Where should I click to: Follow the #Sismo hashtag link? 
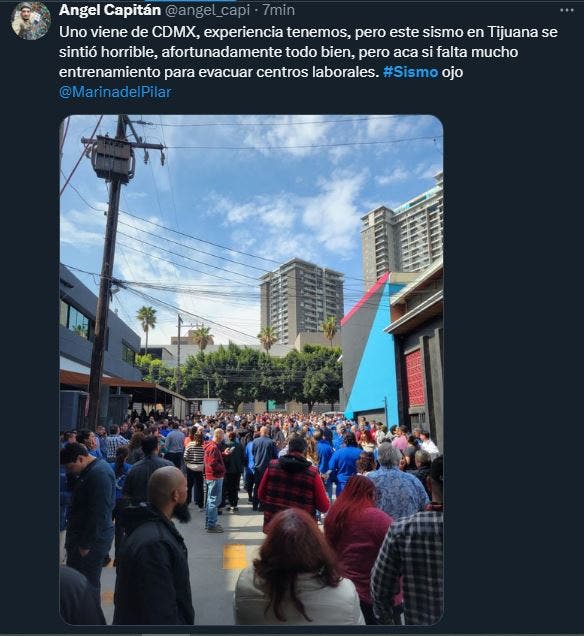(x=410, y=72)
